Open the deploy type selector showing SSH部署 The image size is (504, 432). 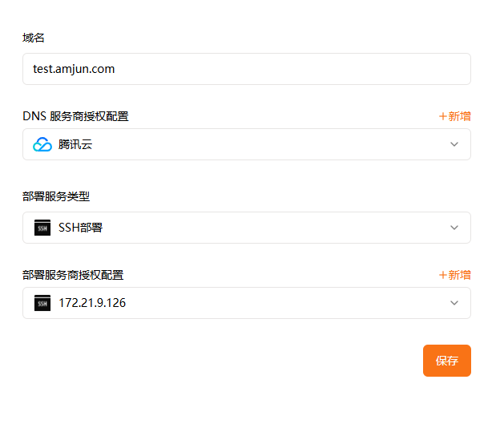click(240, 228)
